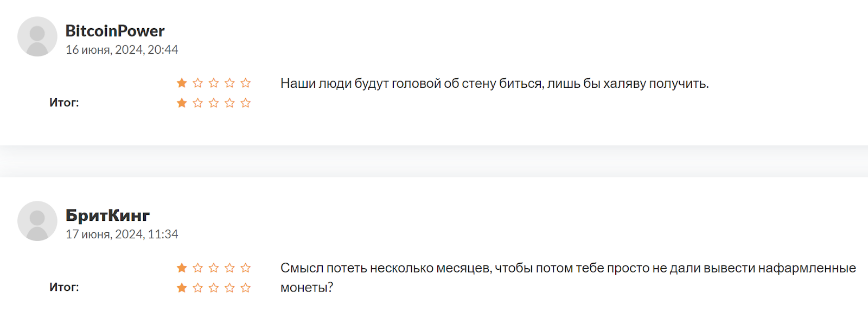This screenshot has height=317, width=868.
Task: Click the date 16 июня, 2024, 20:44
Action: click(x=122, y=50)
